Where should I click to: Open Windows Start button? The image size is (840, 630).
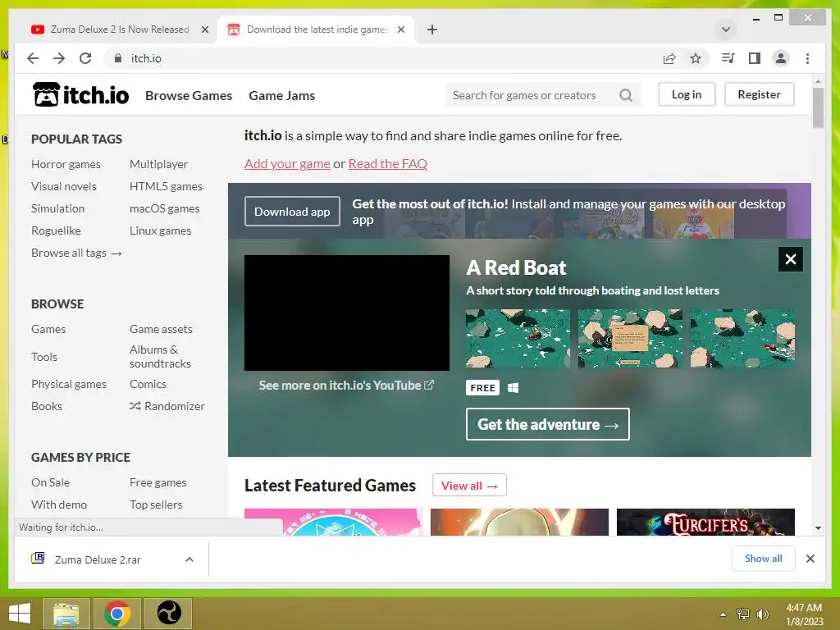(20, 614)
